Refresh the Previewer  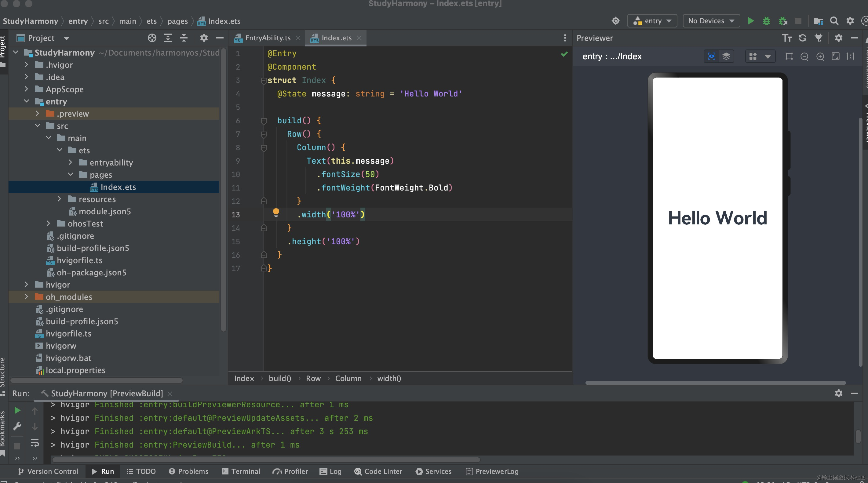[x=803, y=38]
